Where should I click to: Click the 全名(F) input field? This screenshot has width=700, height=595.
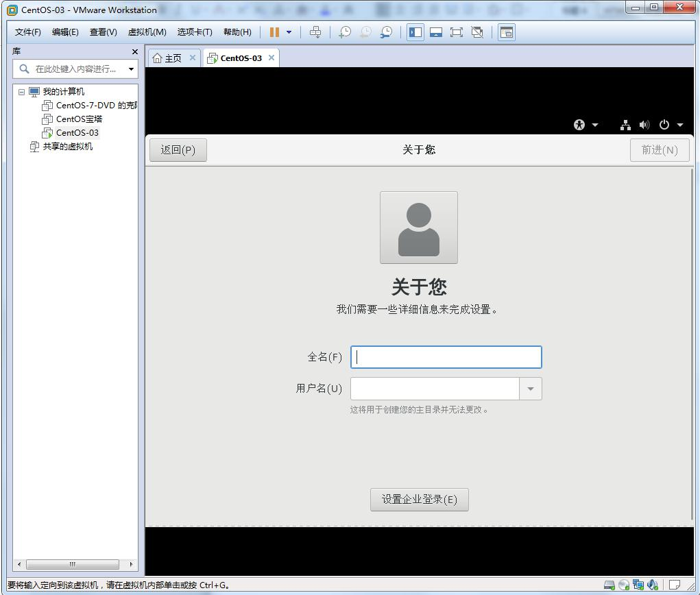(x=446, y=357)
